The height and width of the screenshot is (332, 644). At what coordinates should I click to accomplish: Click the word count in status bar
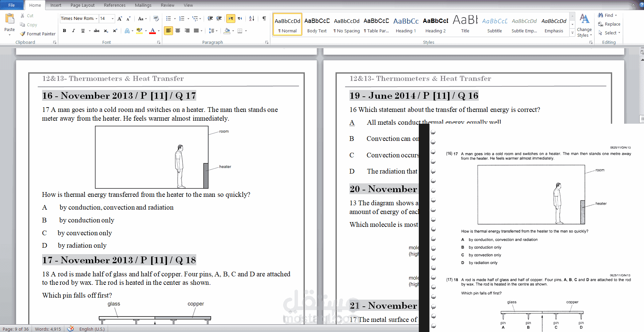click(48, 329)
